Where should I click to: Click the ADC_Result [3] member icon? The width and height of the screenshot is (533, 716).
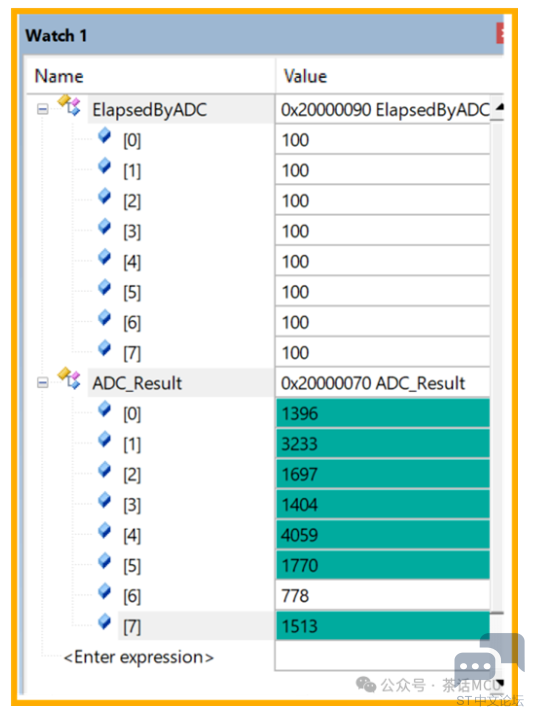pyautogui.click(x=105, y=500)
